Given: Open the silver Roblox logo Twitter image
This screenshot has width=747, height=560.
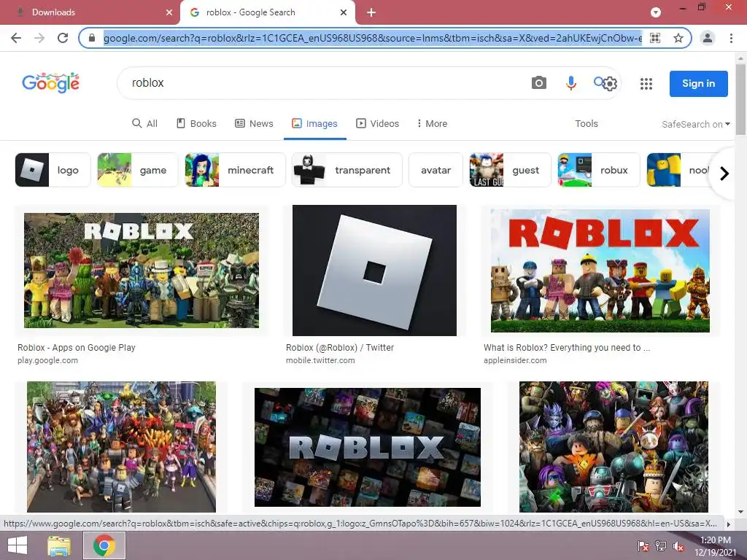Looking at the screenshot, I should [374, 271].
